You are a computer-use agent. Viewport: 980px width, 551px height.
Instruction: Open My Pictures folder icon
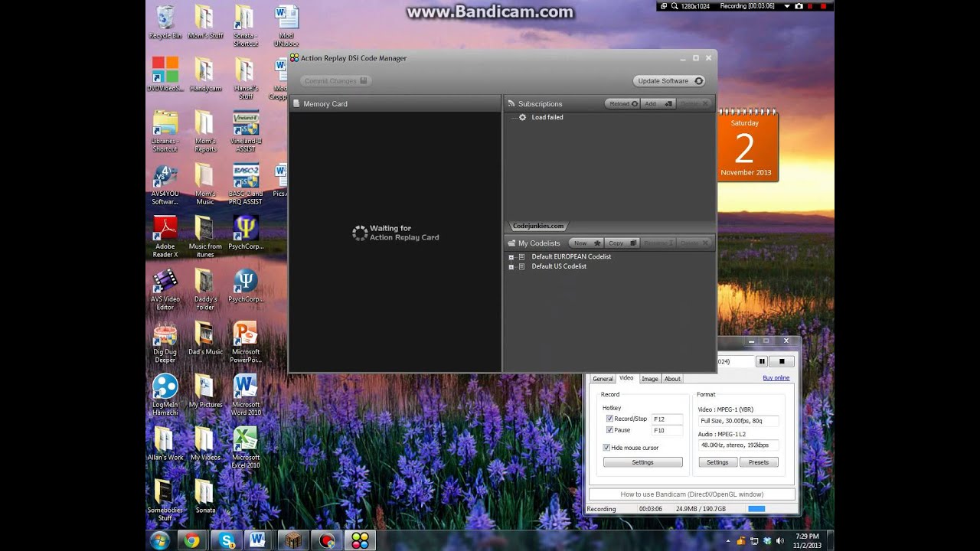click(x=205, y=391)
